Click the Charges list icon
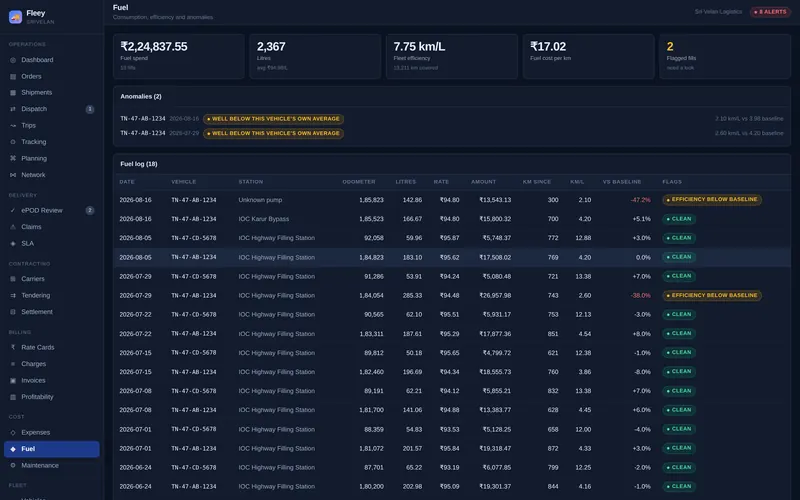800x500 pixels. (x=13, y=364)
